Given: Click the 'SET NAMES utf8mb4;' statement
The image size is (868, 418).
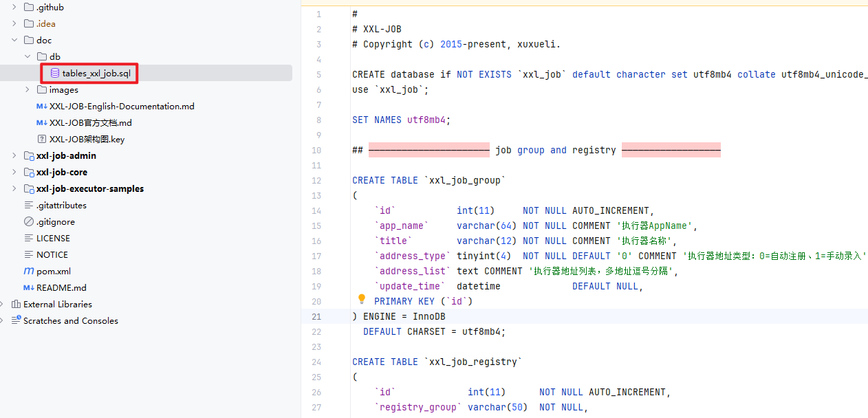Looking at the screenshot, I should (402, 120).
